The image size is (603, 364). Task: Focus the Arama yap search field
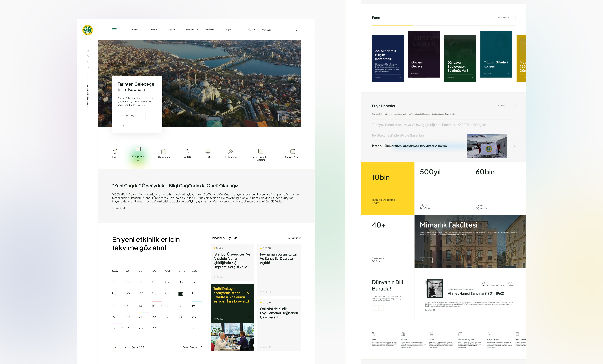point(280,30)
